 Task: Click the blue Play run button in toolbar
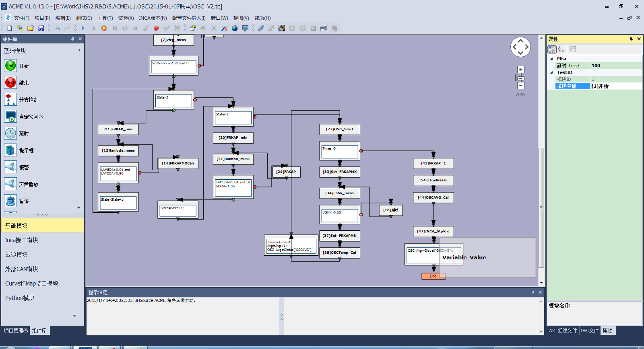coord(83,28)
